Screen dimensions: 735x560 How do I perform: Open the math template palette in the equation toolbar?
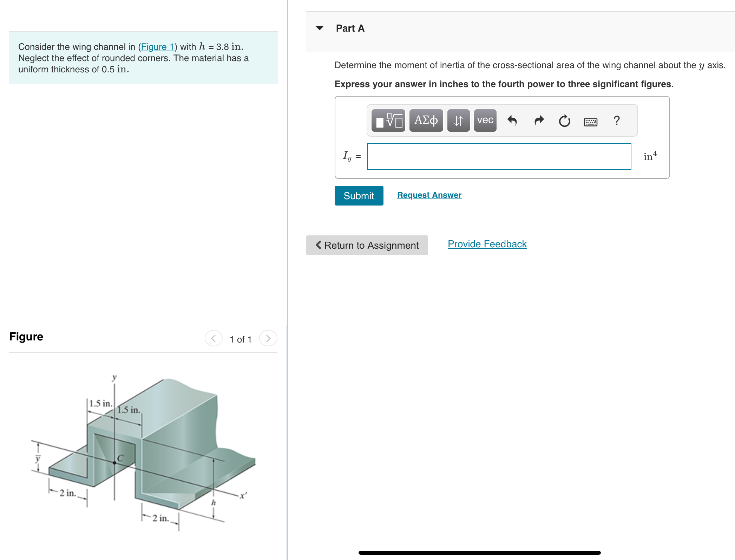(388, 120)
